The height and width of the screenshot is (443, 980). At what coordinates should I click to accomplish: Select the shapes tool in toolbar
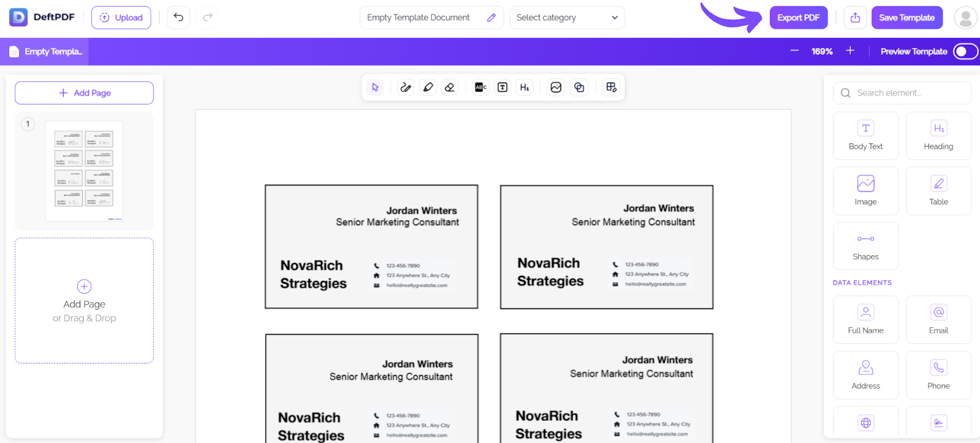point(579,87)
